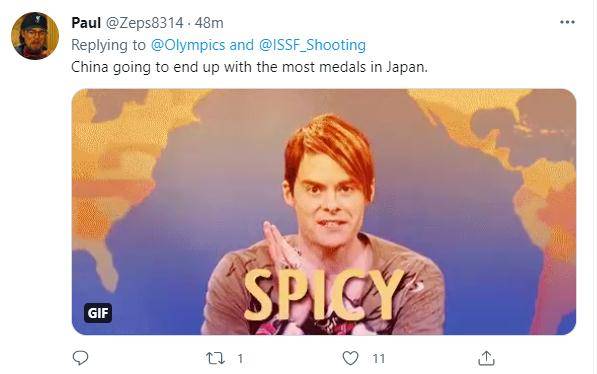Click the display name Paul
The height and width of the screenshot is (374, 597).
86,23
